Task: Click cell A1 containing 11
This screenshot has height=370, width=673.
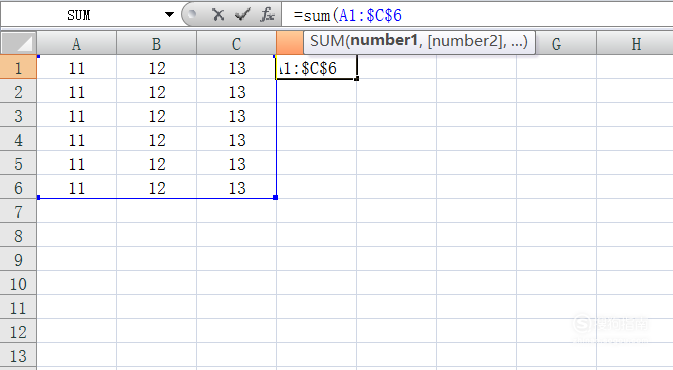Action: tap(76, 68)
